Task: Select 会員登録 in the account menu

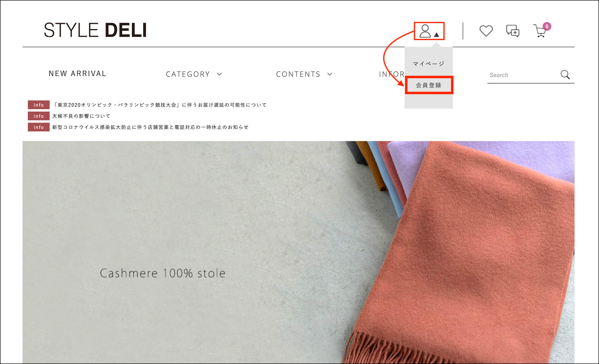Action: pyautogui.click(x=429, y=85)
